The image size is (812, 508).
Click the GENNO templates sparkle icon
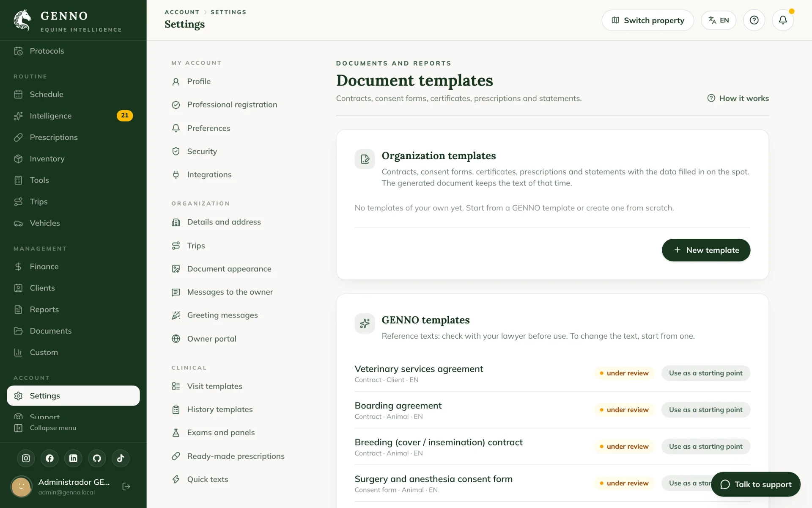(365, 323)
